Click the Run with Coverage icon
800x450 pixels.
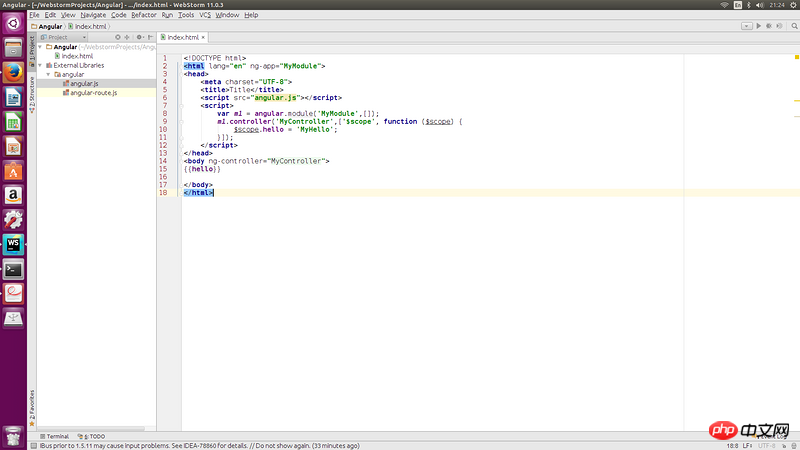coord(779,26)
